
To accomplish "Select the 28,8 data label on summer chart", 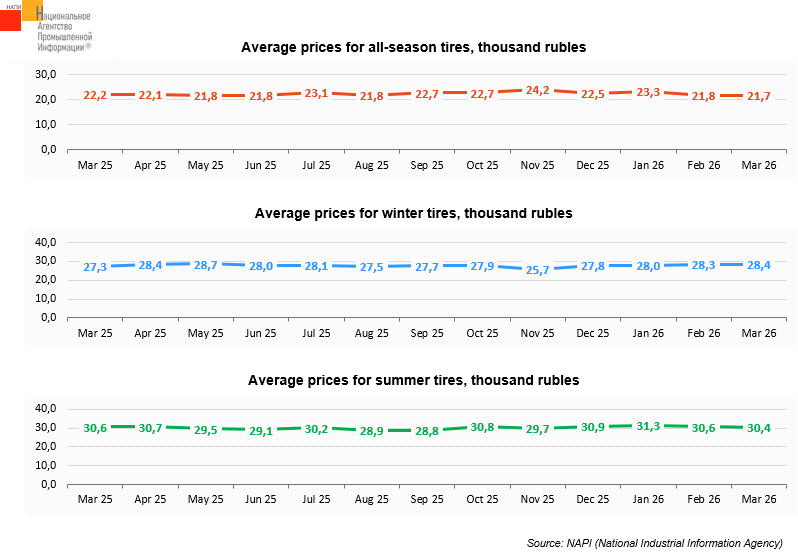I will coord(427,431).
